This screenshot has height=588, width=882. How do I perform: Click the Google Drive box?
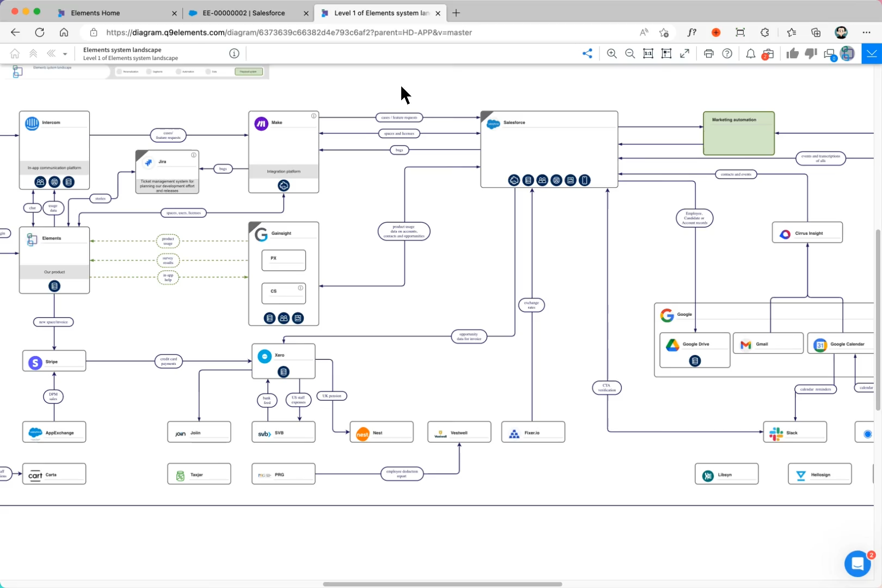point(695,350)
